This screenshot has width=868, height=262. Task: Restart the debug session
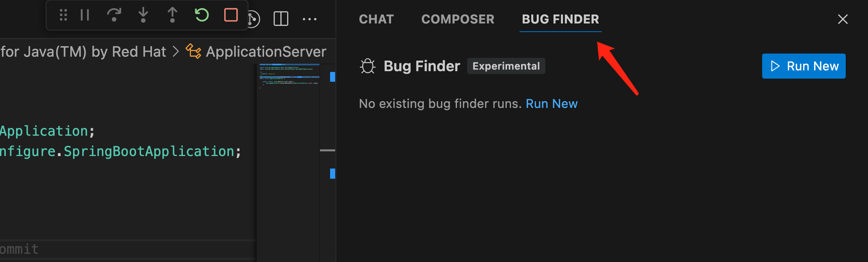click(202, 15)
